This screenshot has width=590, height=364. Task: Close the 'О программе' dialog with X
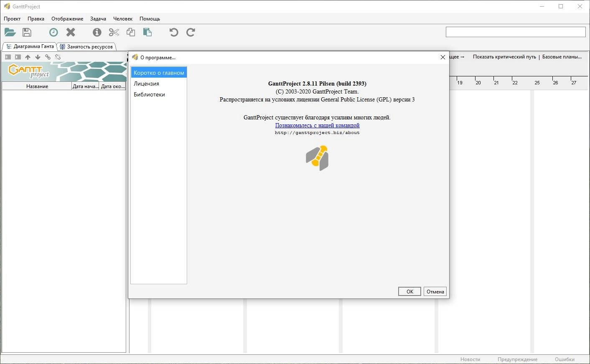click(443, 57)
